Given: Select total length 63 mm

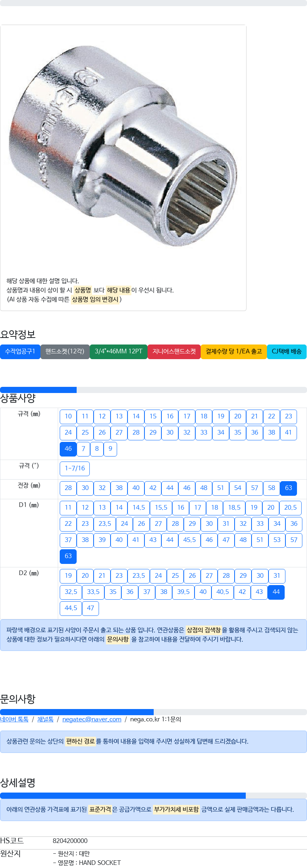Looking at the screenshot, I should click(289, 488).
